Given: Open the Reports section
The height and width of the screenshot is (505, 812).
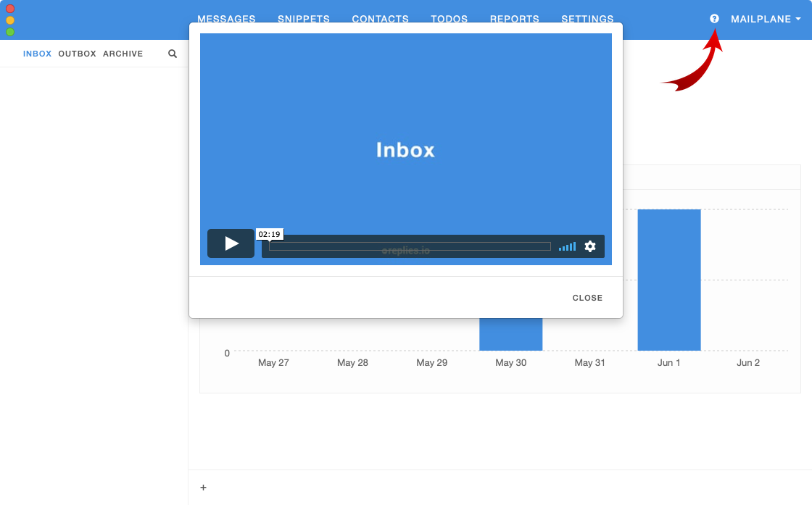Looking at the screenshot, I should pyautogui.click(x=514, y=19).
